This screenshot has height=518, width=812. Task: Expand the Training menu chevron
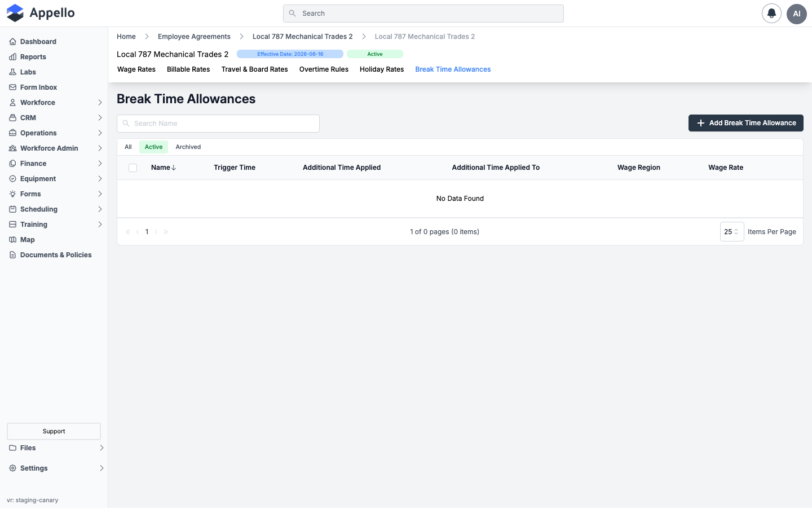click(x=100, y=225)
